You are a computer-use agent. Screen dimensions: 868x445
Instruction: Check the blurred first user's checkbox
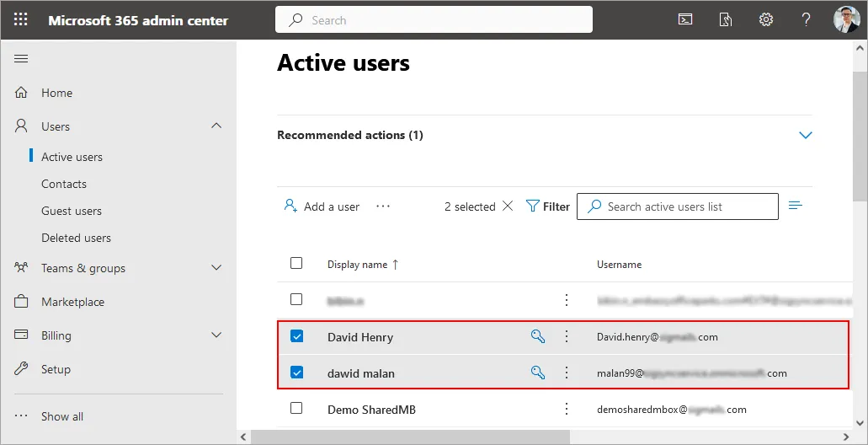296,299
